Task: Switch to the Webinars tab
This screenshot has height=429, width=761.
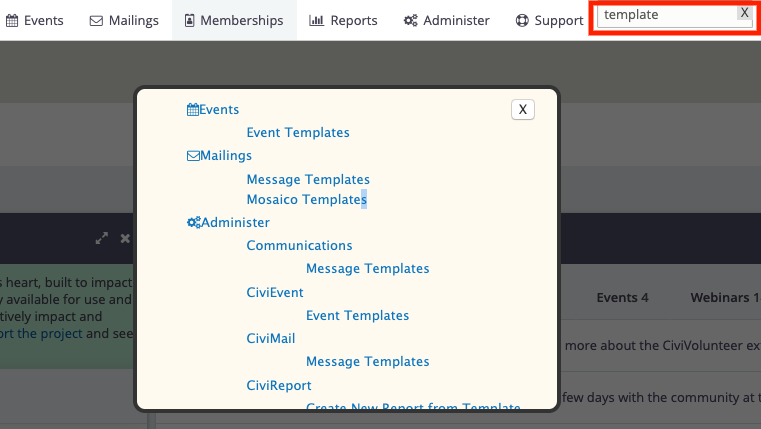Action: click(x=726, y=297)
